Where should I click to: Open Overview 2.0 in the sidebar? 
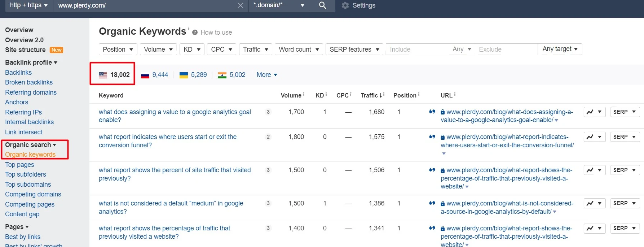tap(24, 40)
